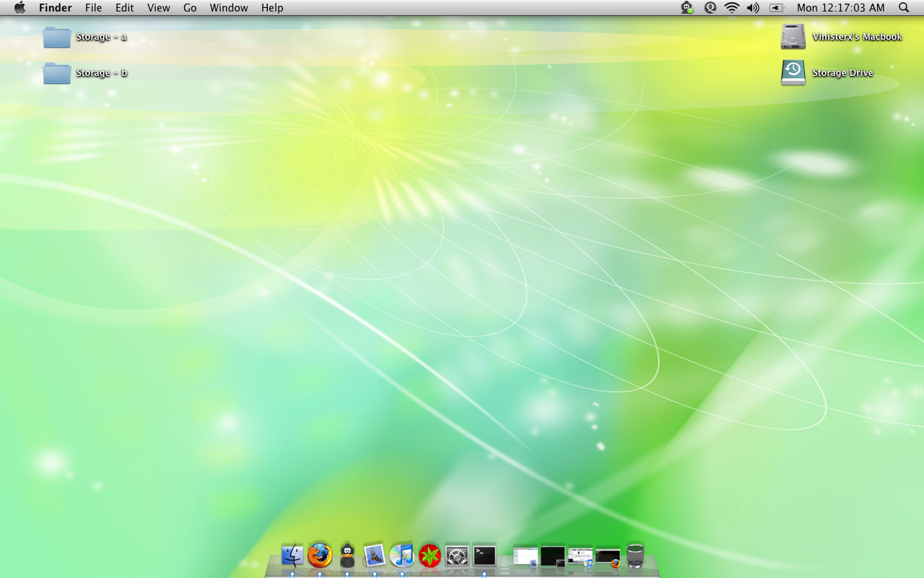924x578 pixels.
Task: Click the Spotlight search magnifier
Action: (904, 8)
